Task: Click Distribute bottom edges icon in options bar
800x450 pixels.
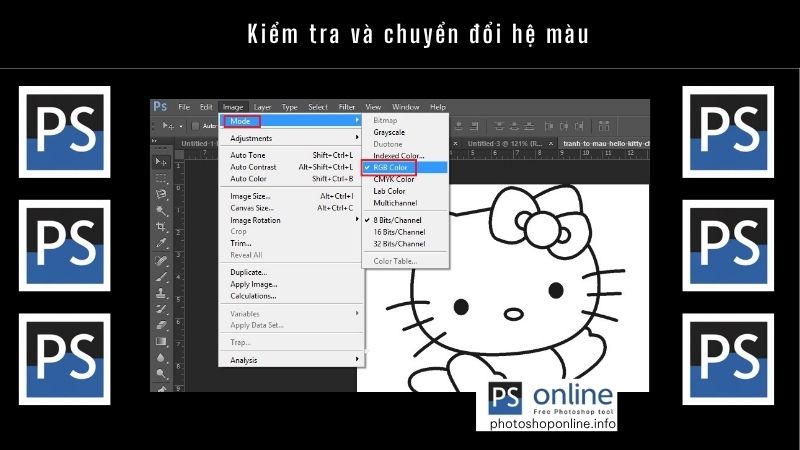Action: click(x=529, y=126)
